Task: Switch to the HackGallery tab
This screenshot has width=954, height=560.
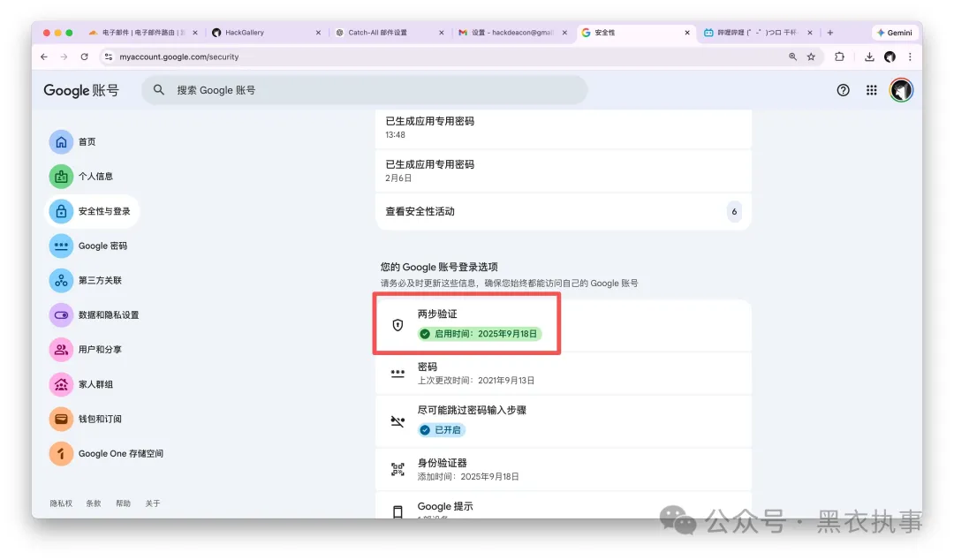Action: [x=265, y=33]
